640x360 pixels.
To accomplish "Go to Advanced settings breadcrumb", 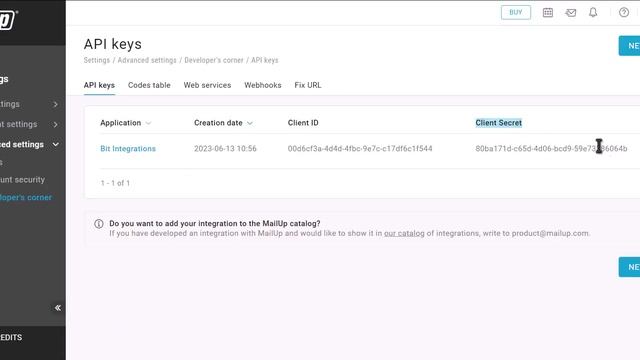I will pyautogui.click(x=147, y=60).
